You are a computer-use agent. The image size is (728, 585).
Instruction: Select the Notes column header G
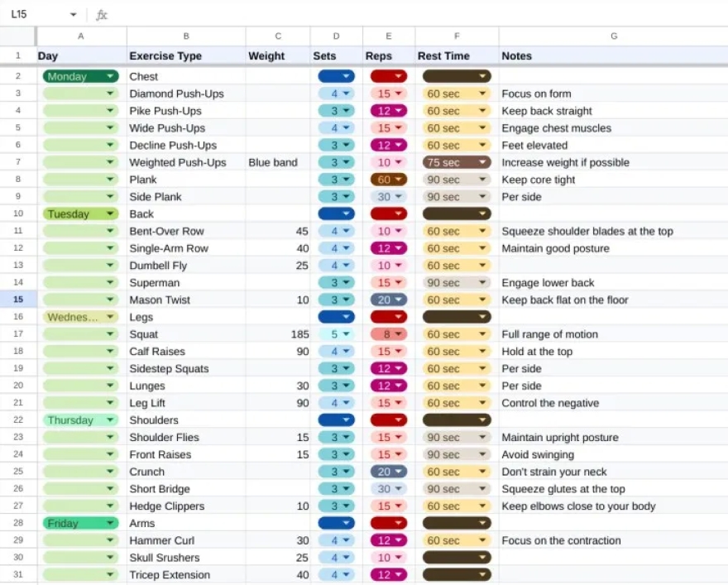(x=613, y=36)
